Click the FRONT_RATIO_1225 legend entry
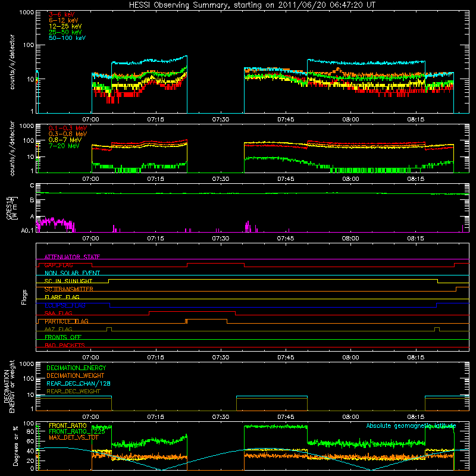The height and width of the screenshot is (476, 476). (x=77, y=431)
